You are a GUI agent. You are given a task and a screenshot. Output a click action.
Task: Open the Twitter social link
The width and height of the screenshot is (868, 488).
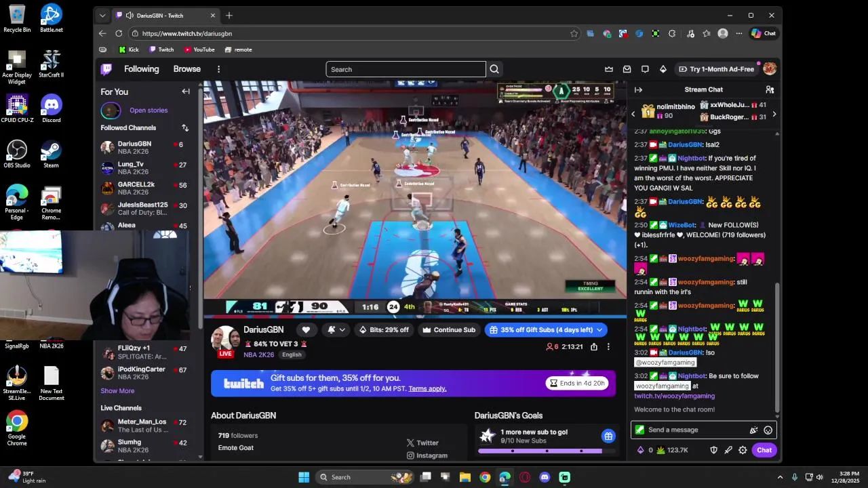pos(422,443)
